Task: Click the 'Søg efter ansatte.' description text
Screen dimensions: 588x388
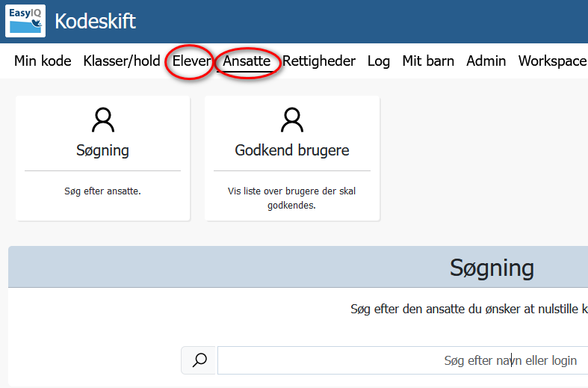Action: click(103, 191)
